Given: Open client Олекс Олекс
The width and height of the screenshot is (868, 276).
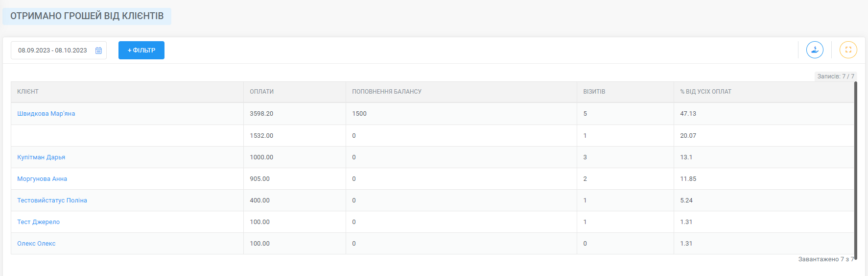Looking at the screenshot, I should tap(36, 243).
